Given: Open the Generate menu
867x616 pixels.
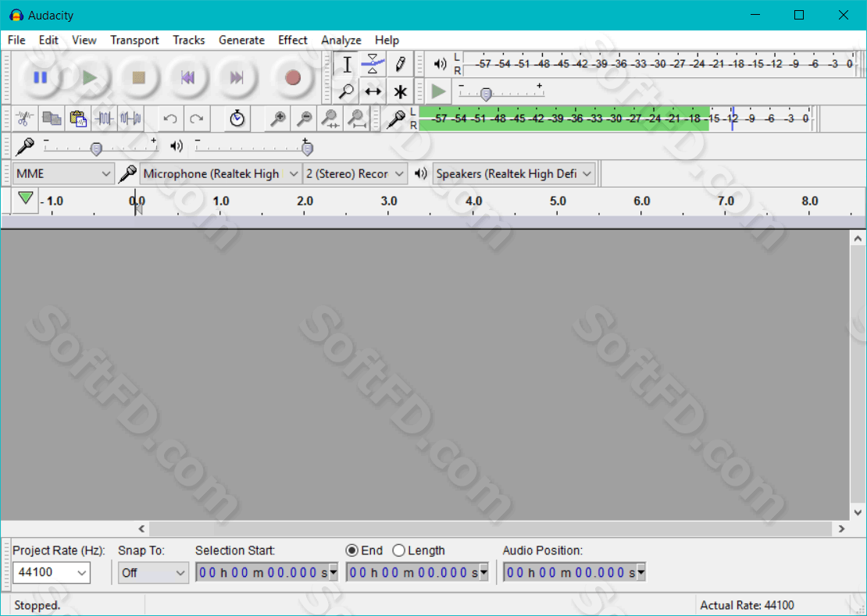Looking at the screenshot, I should pyautogui.click(x=241, y=41).
